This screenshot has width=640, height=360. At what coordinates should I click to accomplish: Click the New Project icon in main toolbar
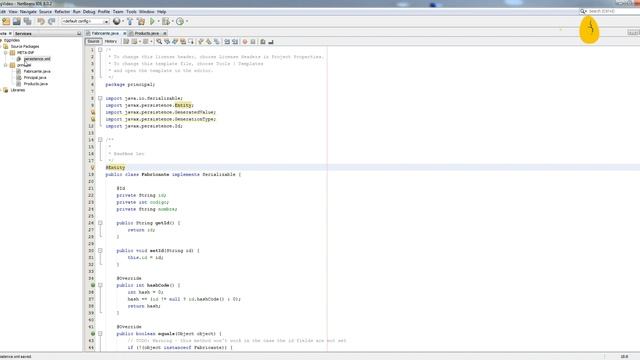coord(6,21)
